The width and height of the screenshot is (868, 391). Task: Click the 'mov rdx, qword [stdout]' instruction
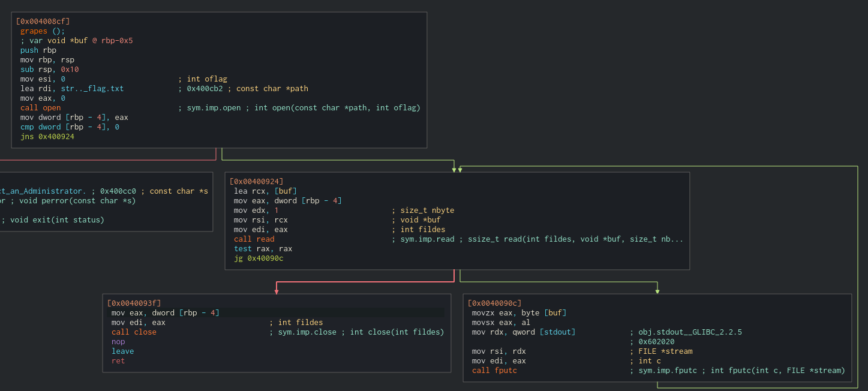point(524,332)
